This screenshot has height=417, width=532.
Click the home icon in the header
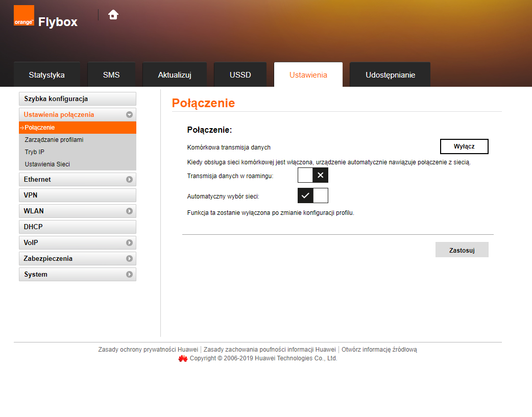tap(112, 15)
